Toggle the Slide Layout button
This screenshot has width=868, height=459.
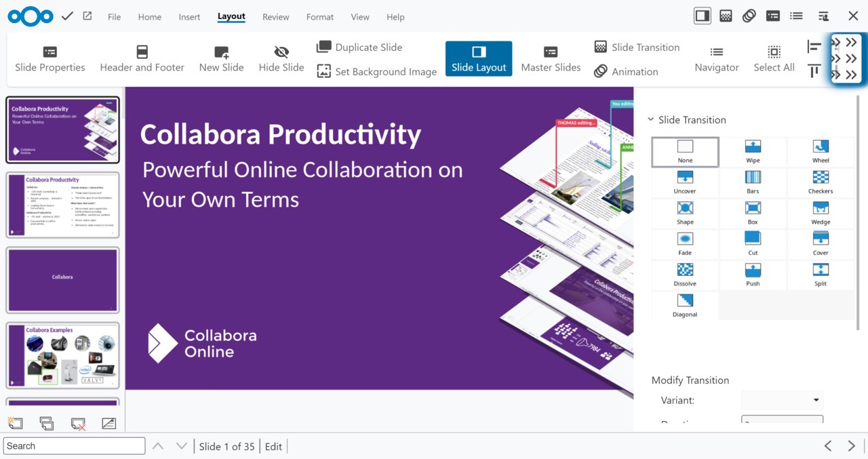pyautogui.click(x=479, y=59)
